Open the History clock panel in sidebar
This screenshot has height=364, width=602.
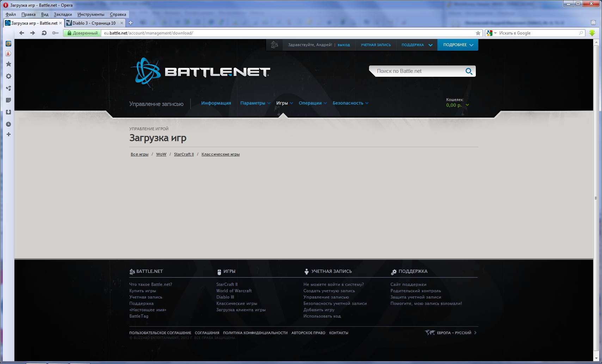coord(8,124)
